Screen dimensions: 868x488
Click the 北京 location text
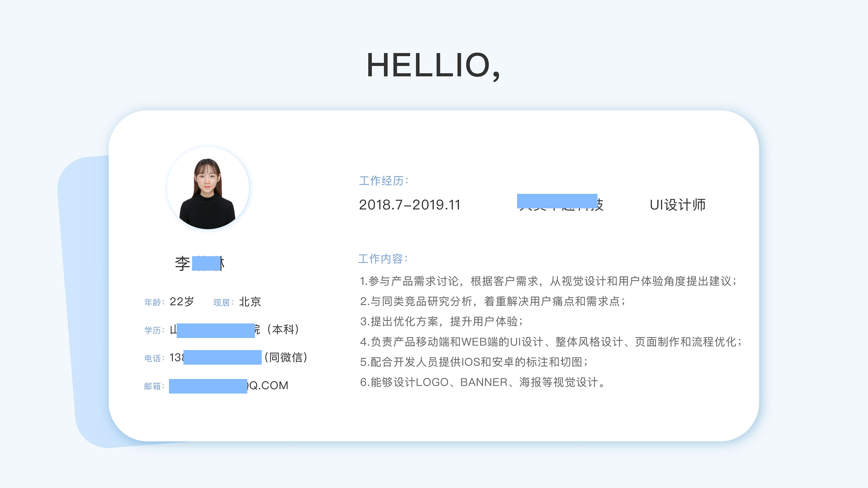point(250,302)
